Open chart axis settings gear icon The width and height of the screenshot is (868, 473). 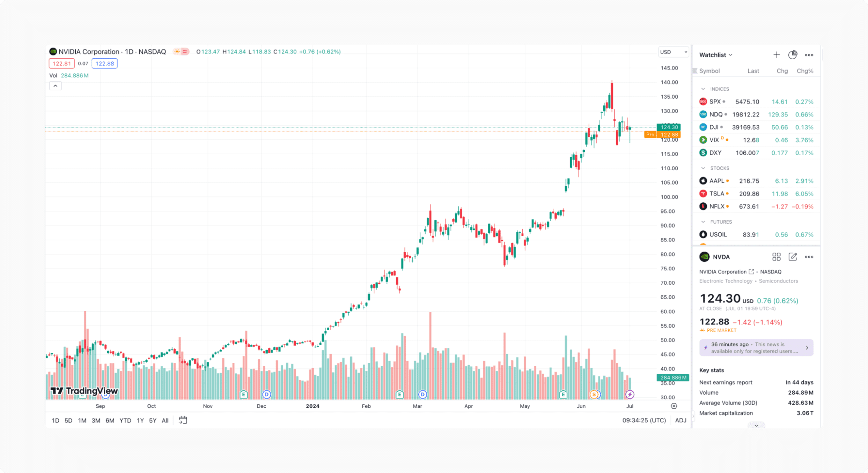click(x=674, y=406)
